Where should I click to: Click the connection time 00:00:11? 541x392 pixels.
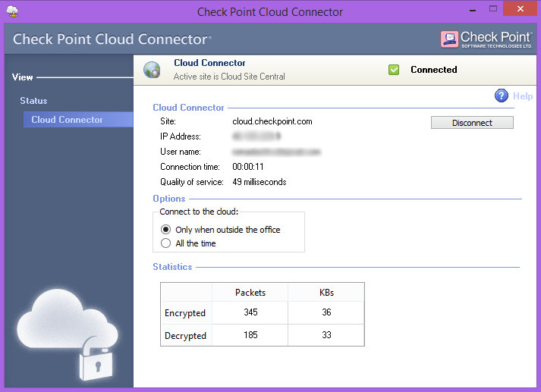tap(247, 167)
